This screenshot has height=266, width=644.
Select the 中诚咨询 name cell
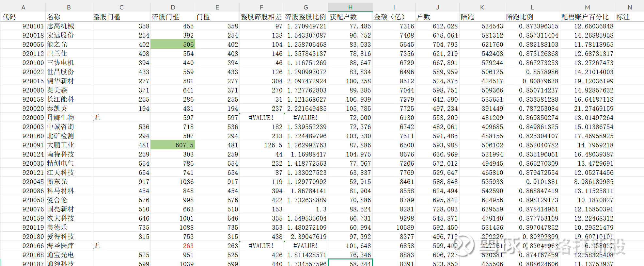pos(69,127)
